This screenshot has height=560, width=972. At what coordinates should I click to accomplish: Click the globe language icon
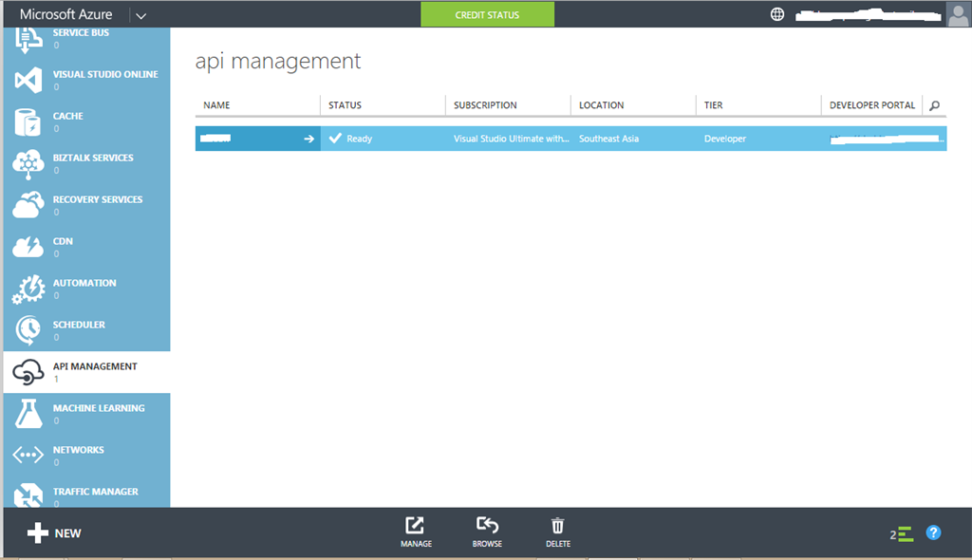point(777,14)
